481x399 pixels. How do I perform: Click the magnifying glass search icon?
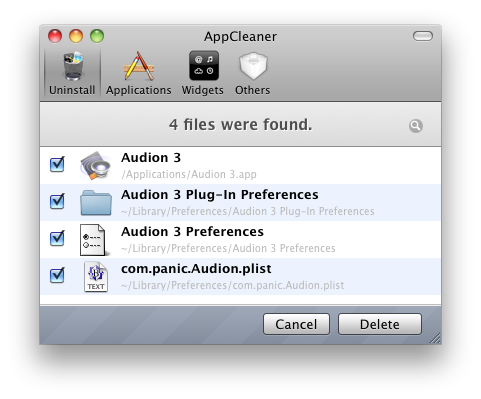point(416,126)
